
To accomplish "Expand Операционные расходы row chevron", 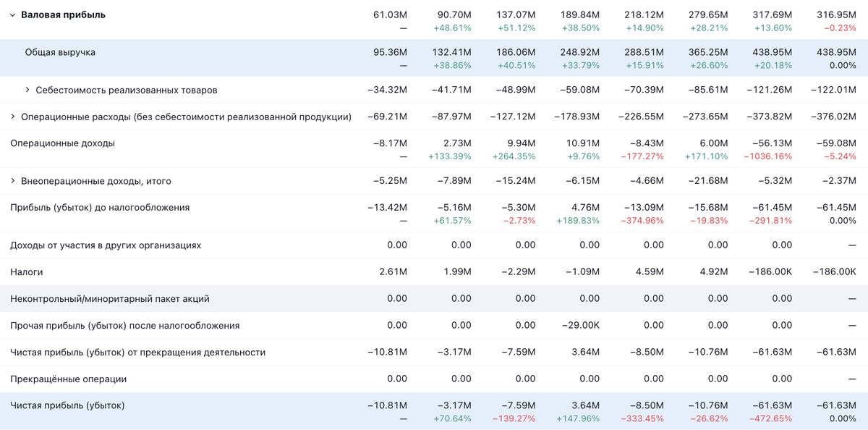I will [13, 117].
